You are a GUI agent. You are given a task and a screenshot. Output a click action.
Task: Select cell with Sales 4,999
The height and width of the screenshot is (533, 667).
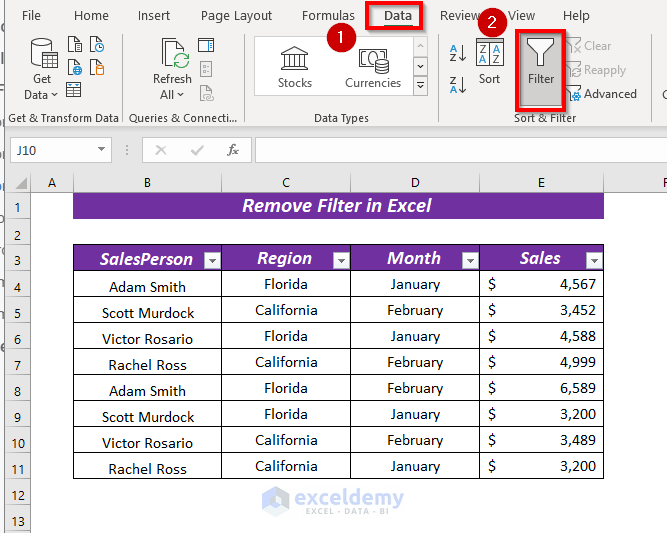542,362
